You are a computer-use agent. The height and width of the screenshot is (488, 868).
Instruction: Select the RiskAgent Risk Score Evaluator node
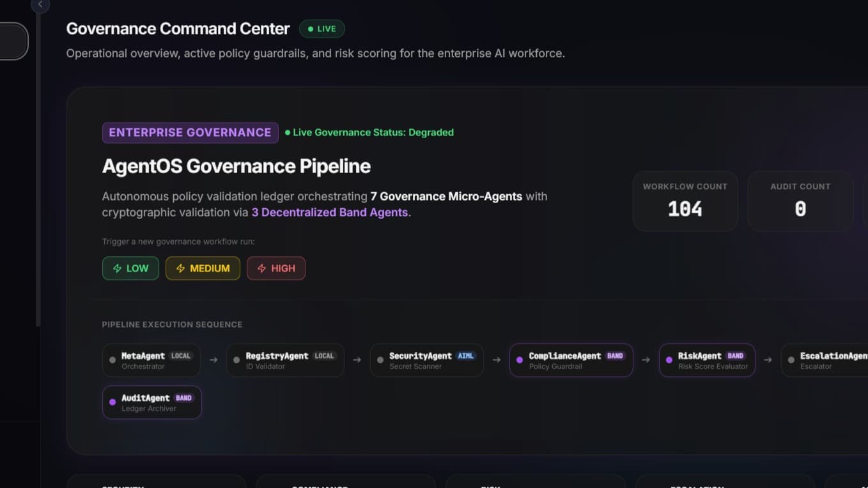[x=707, y=360]
